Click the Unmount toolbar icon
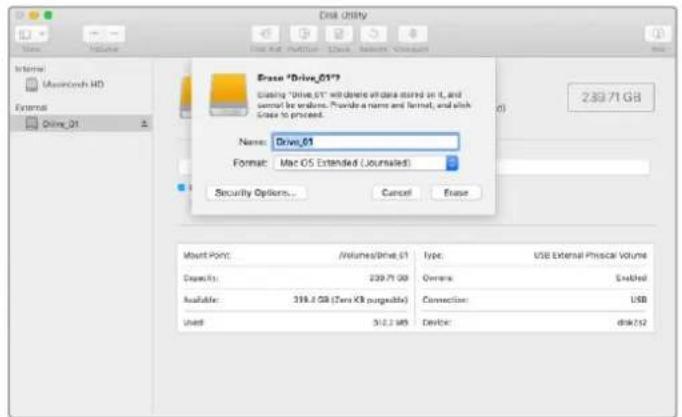The image size is (682, 417). pyautogui.click(x=412, y=34)
